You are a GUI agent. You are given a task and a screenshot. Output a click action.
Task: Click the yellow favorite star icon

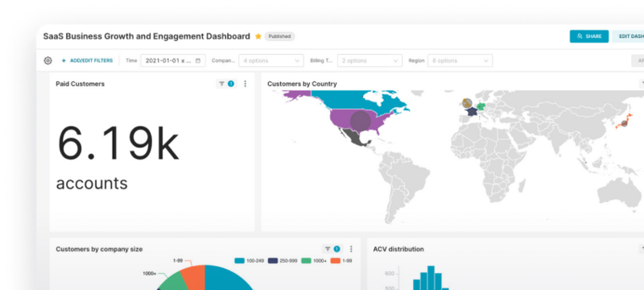pos(258,36)
